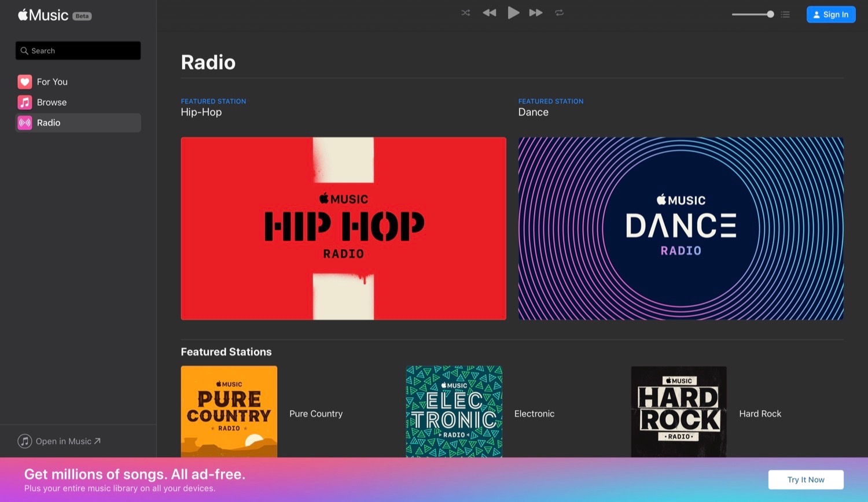Click 'Plus your entire music library' banner subtext

tap(120, 489)
